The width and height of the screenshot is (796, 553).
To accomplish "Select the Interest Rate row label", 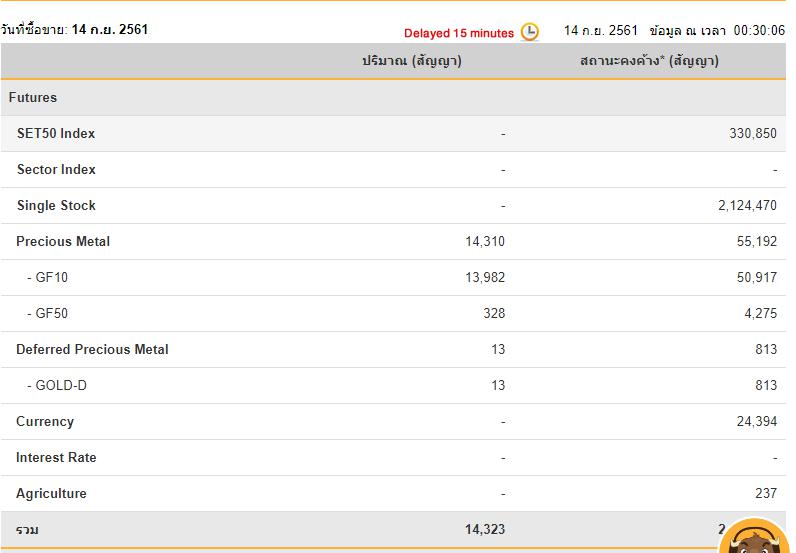I will 56,458.
